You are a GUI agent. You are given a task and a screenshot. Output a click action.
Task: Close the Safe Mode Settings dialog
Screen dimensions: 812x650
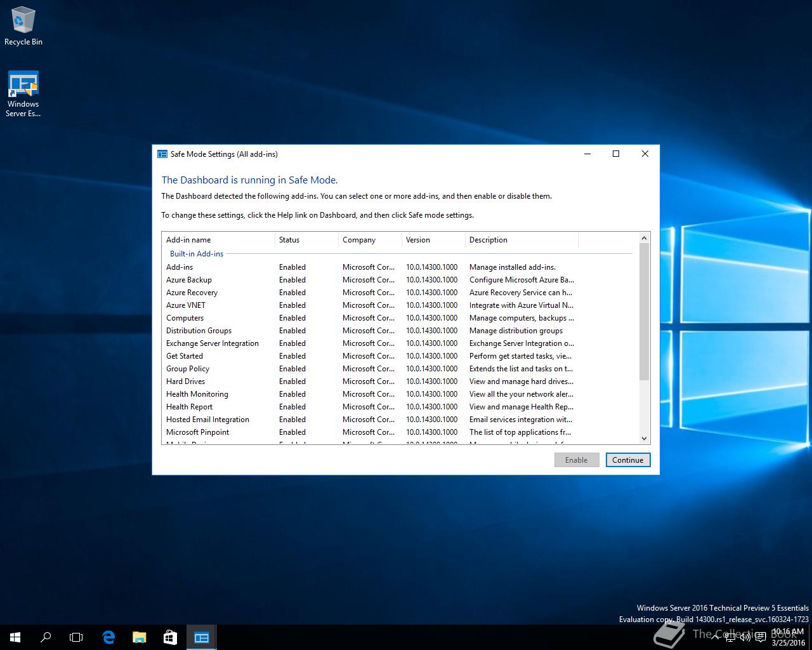pyautogui.click(x=645, y=154)
